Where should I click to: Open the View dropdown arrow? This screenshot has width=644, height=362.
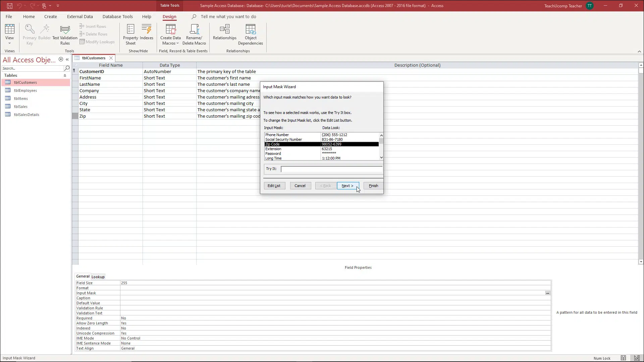point(9,43)
